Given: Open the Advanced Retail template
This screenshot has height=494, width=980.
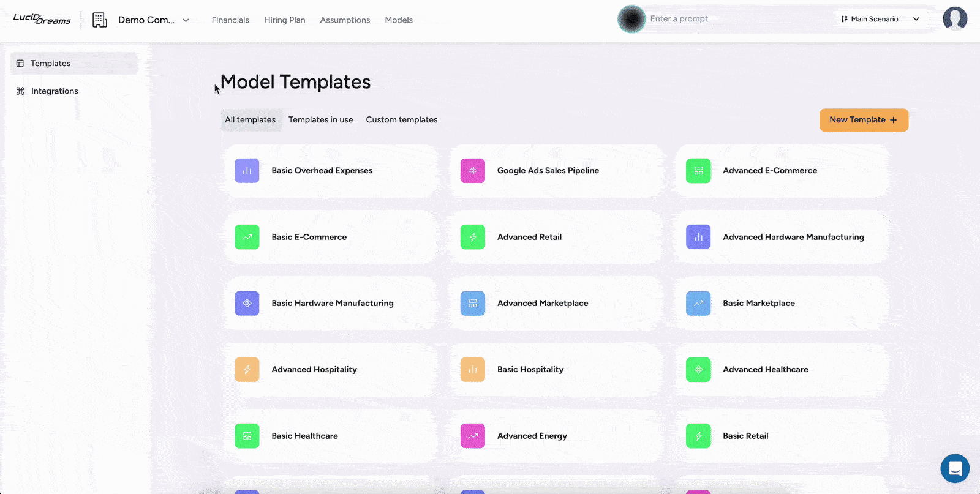Looking at the screenshot, I should (x=557, y=237).
